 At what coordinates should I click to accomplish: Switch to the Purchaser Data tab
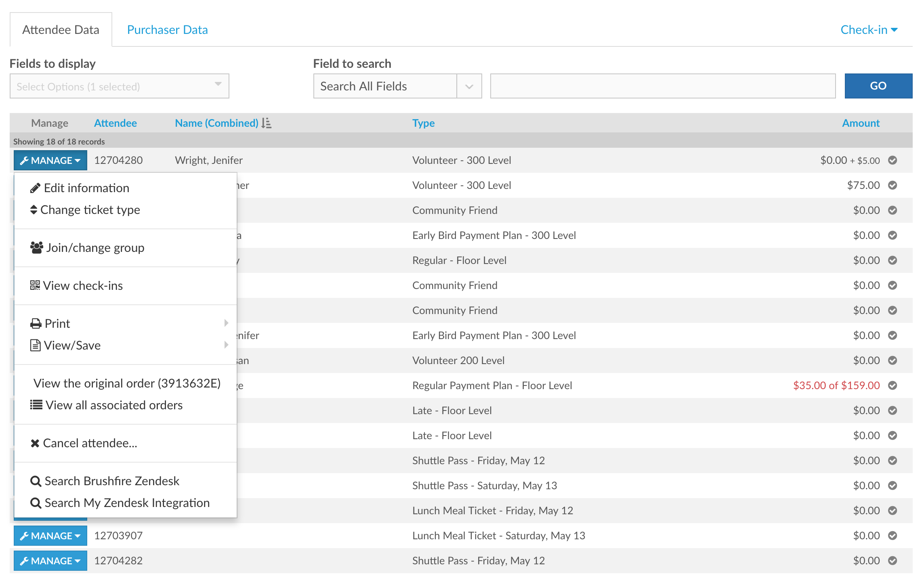pyautogui.click(x=168, y=30)
